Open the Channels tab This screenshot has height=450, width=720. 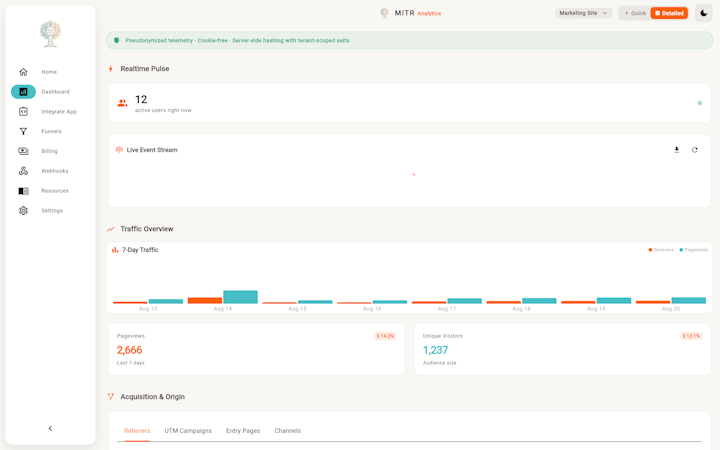point(287,431)
